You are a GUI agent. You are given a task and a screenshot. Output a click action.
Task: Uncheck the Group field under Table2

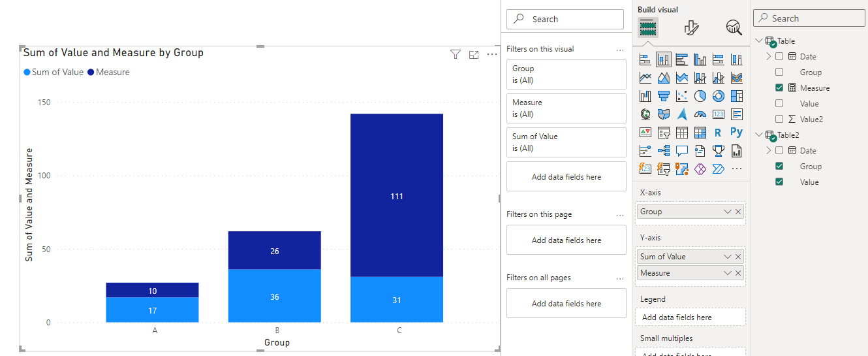779,166
